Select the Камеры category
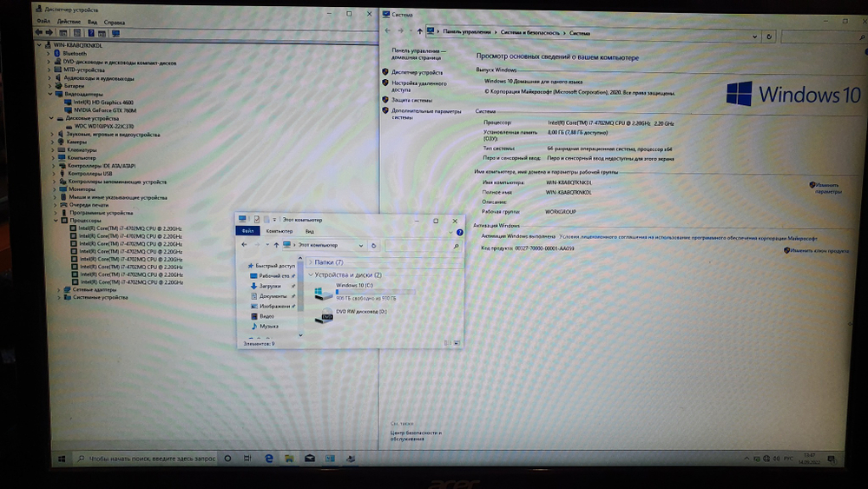868x489 pixels. 76,142
